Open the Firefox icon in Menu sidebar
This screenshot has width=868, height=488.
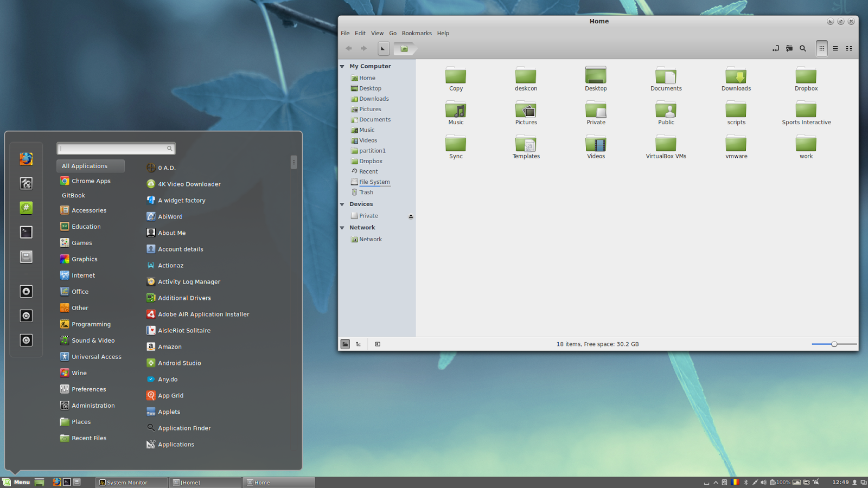26,159
